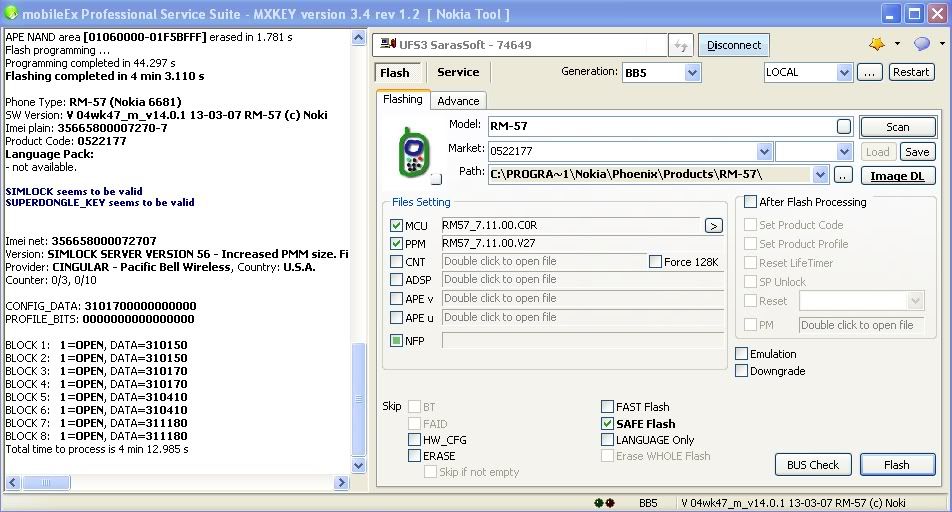This screenshot has height=512, width=952.
Task: Click the BUS Check button
Action: pos(812,465)
